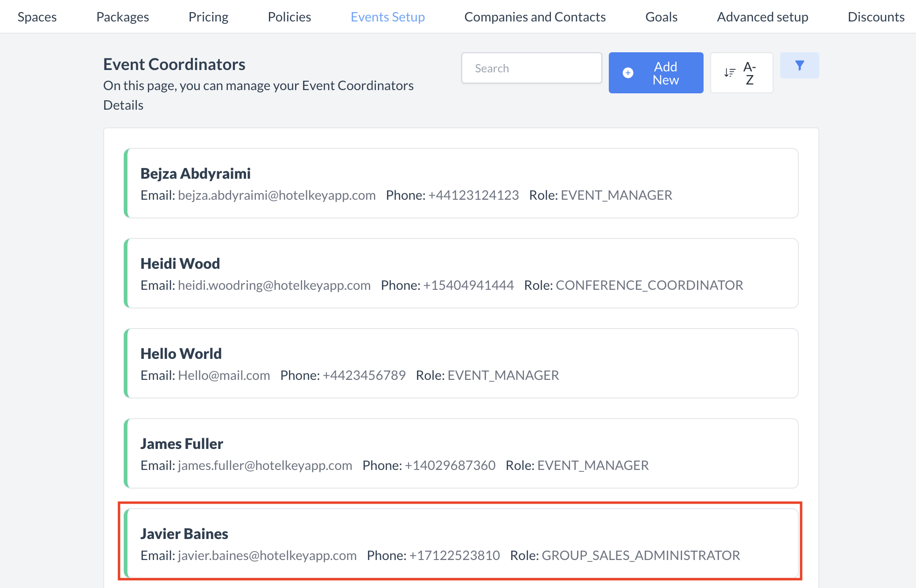Click javier.baines@hotelkeyapp.com email
Screen dimensions: 916x588
[x=267, y=555]
